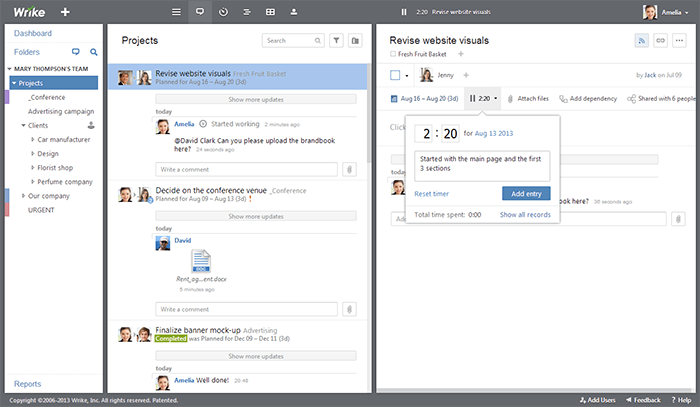Viewport: 700px width, 407px height.
Task: Click plus to add folder tag near Fresh Fruit Basket
Action: (461, 54)
